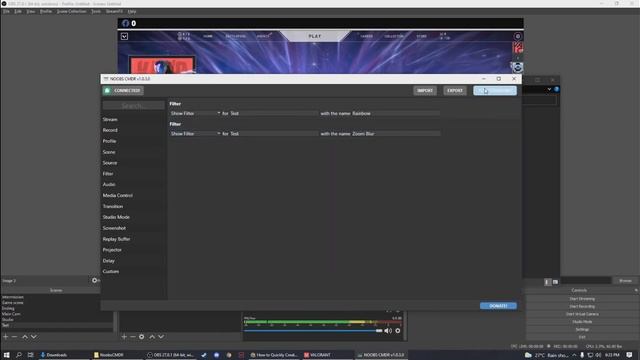Click move scene up arrow in OBS

[25, 337]
